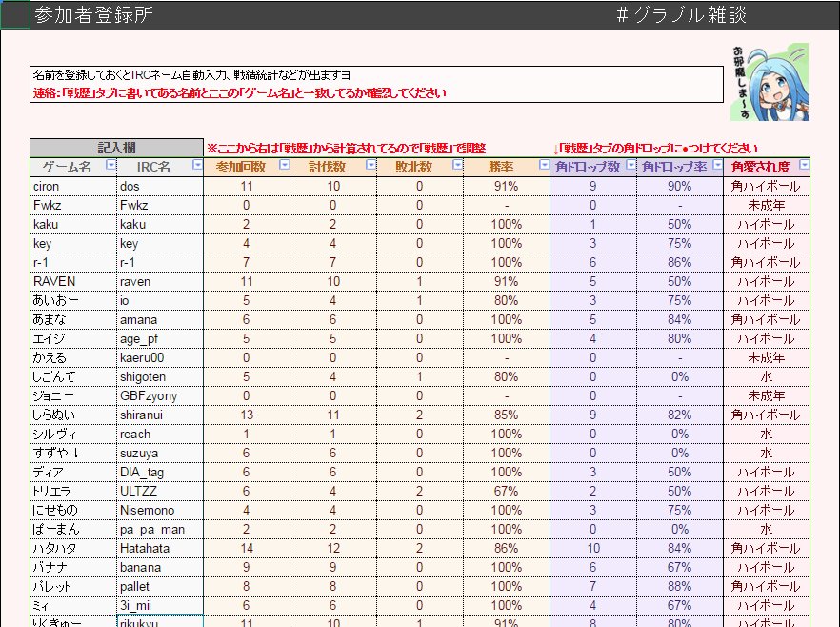Select IRC name cell reach

point(160,435)
